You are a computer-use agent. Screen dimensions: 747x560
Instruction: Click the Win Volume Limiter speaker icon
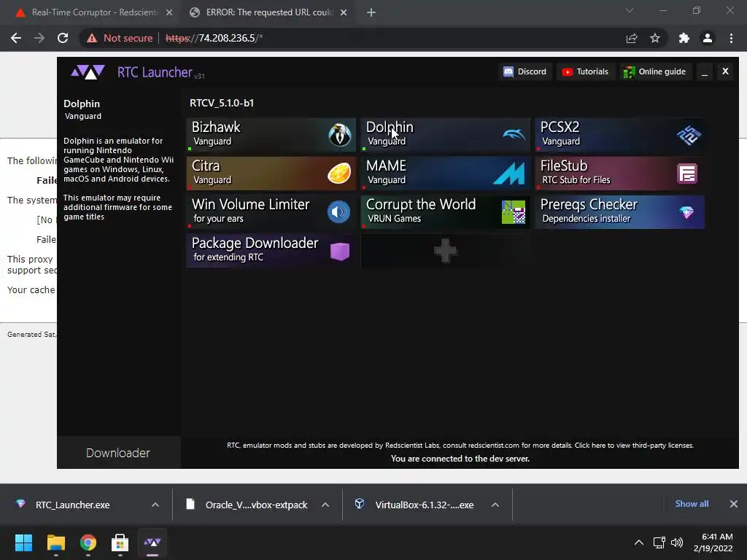click(338, 212)
